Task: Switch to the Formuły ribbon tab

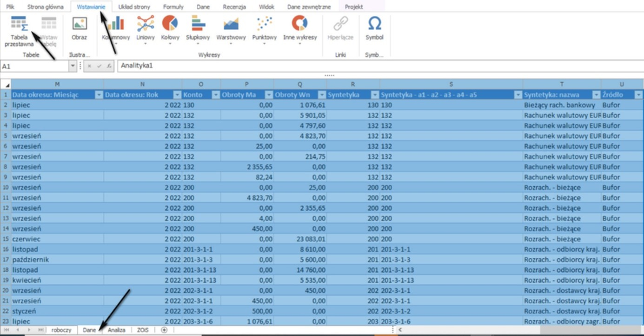Action: pyautogui.click(x=173, y=7)
